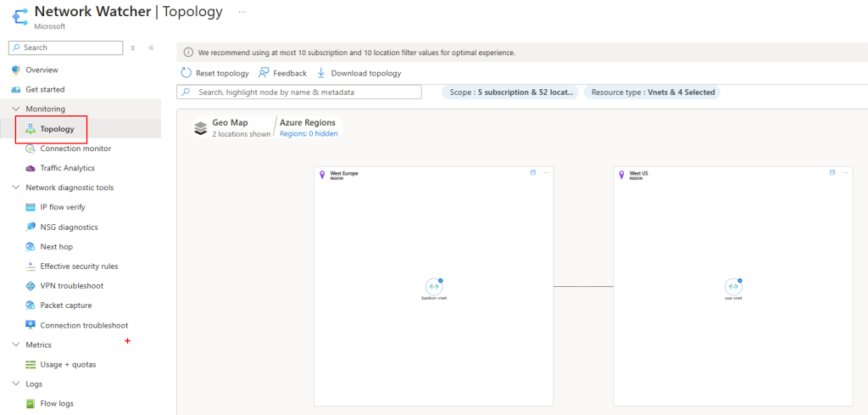The width and height of the screenshot is (868, 415).
Task: Click the NSG diagnostics icon
Action: tap(31, 227)
